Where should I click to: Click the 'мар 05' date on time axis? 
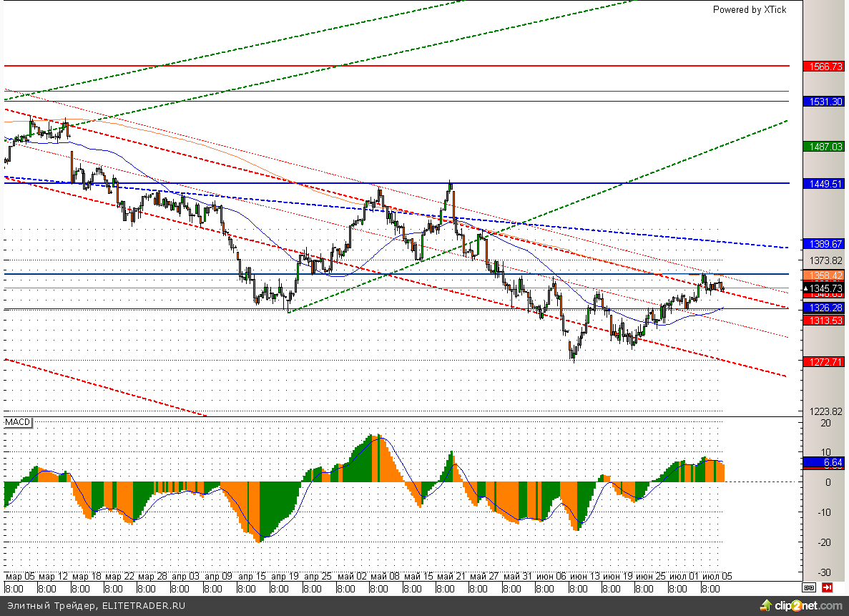(20, 576)
